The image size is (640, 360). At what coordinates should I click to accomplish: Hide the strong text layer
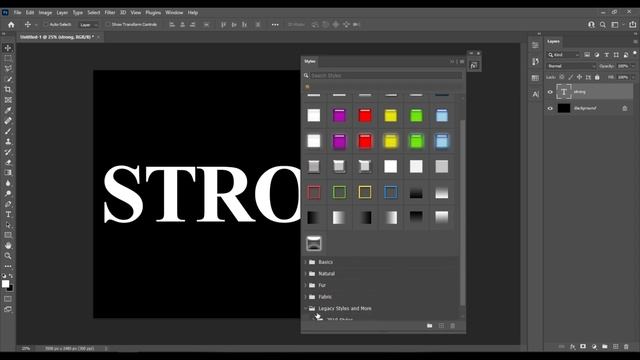(x=550, y=92)
